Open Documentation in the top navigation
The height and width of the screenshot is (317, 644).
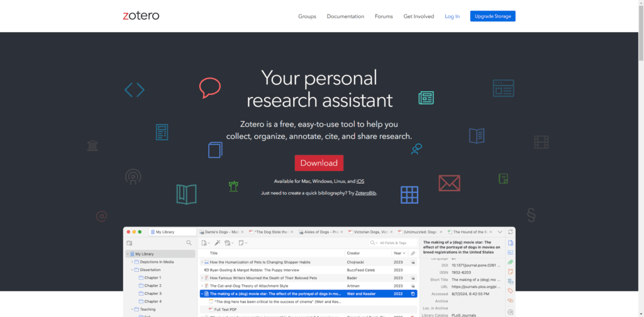(x=345, y=16)
